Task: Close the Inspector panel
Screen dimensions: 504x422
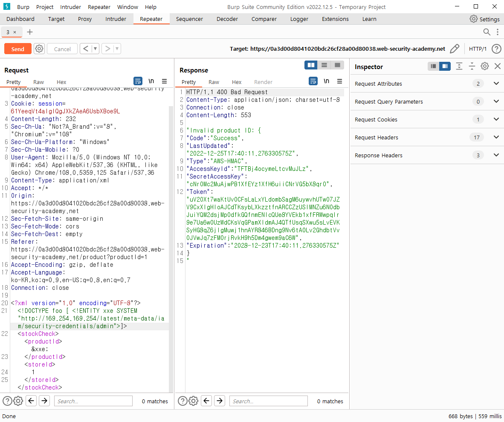Action: point(498,66)
